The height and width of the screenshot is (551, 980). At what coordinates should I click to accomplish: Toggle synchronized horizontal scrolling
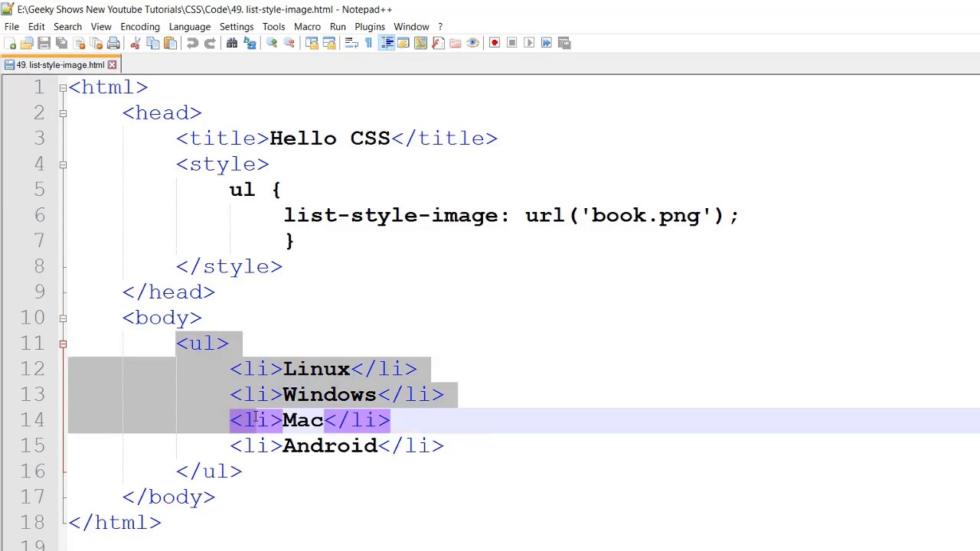(x=329, y=43)
